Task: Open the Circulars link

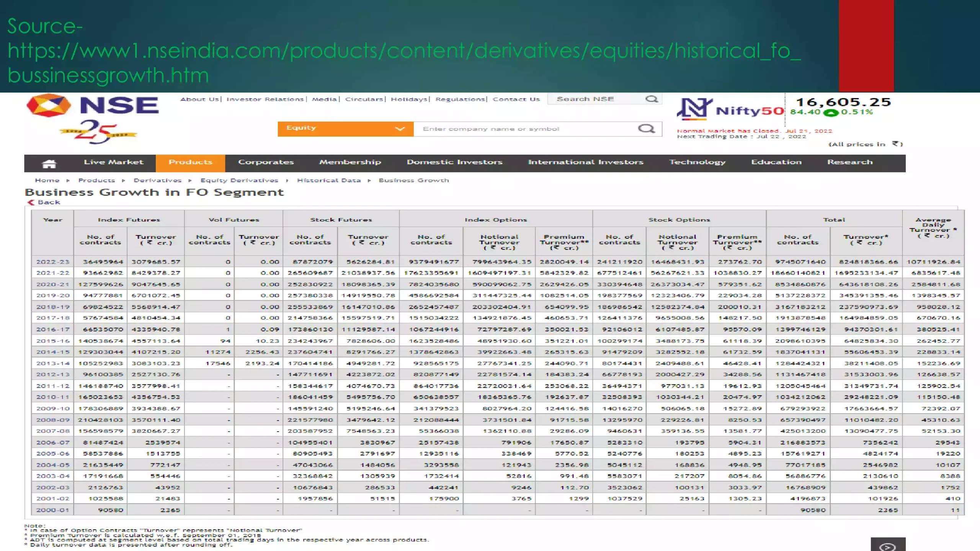Action: [364, 99]
